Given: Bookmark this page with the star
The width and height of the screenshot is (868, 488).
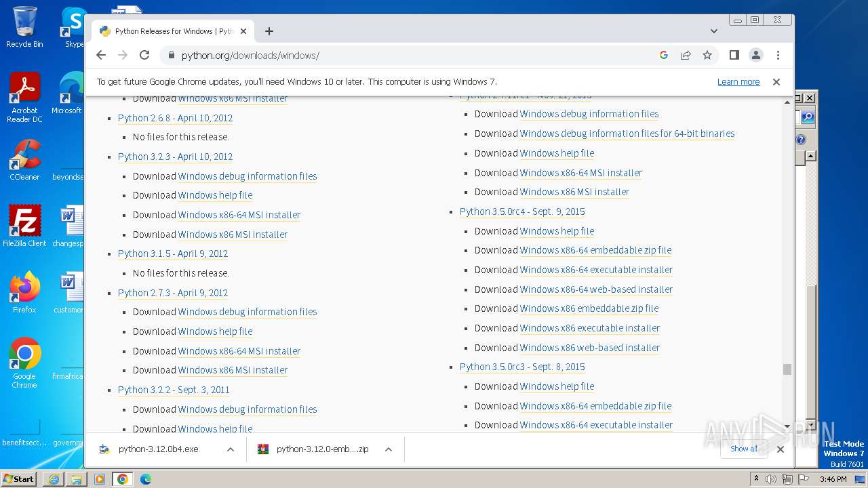Looking at the screenshot, I should point(707,55).
